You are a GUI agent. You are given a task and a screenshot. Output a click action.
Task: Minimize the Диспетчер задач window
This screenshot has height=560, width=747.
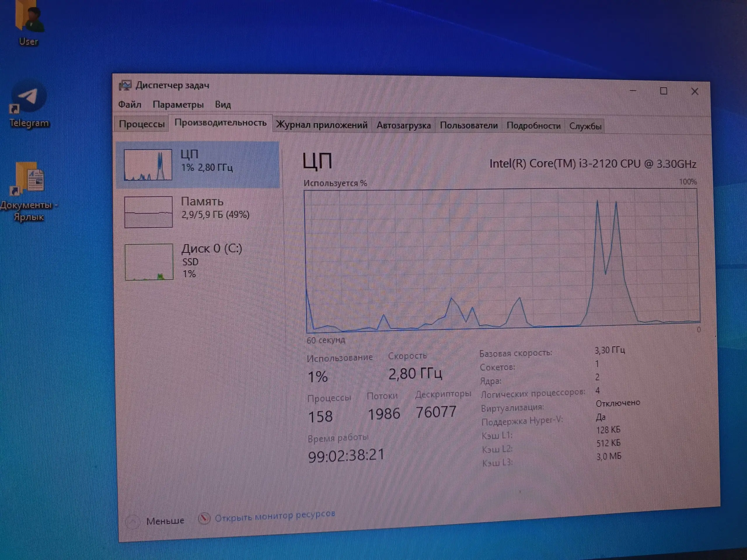(633, 91)
